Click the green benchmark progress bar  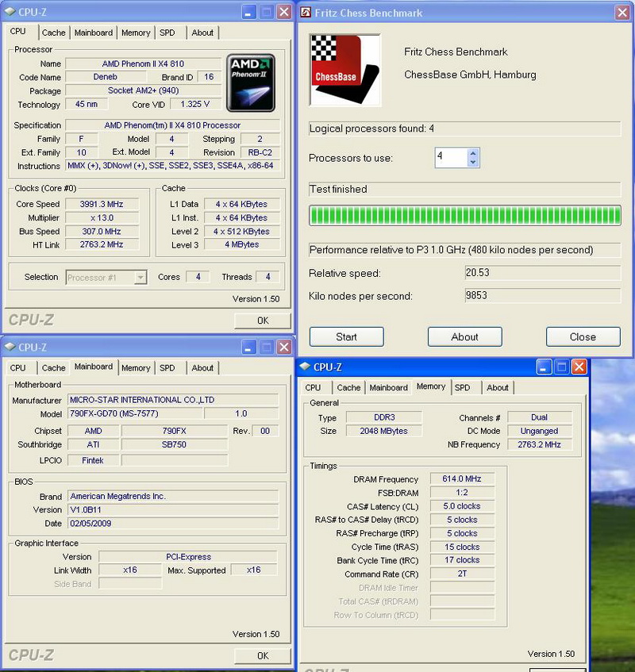(465, 215)
